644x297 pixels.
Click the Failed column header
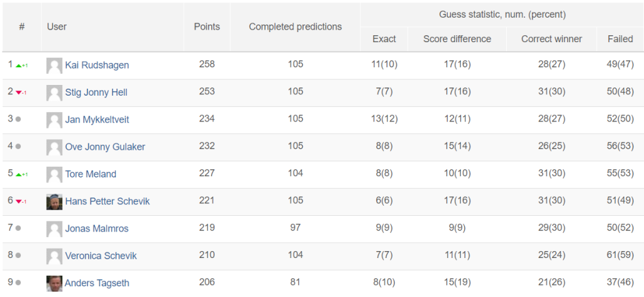click(620, 39)
